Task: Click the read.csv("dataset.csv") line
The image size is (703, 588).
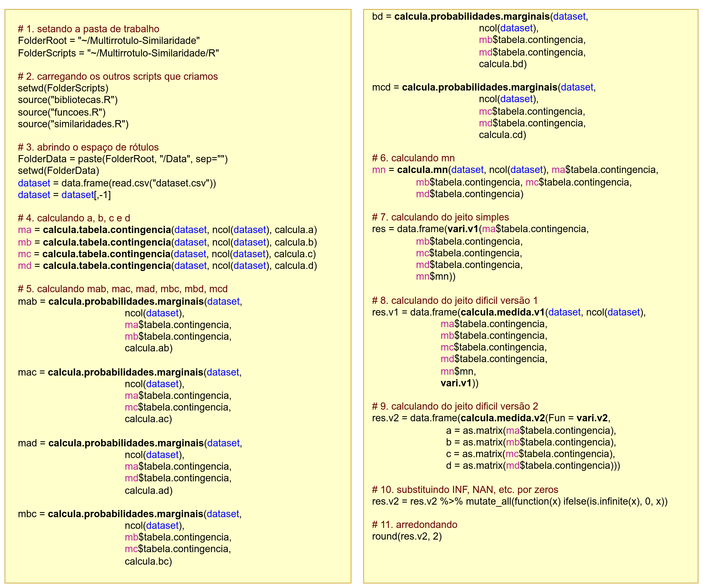Action: [117, 183]
